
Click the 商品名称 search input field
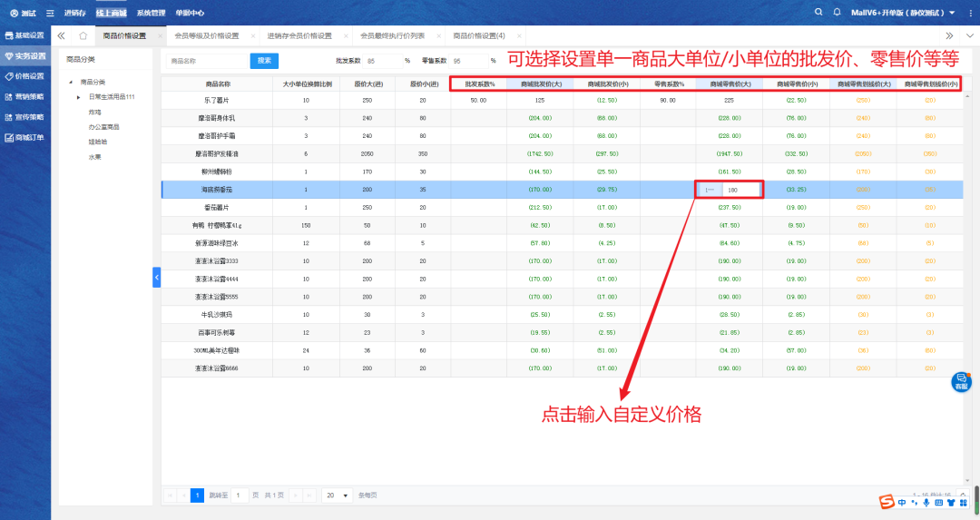[x=207, y=61]
